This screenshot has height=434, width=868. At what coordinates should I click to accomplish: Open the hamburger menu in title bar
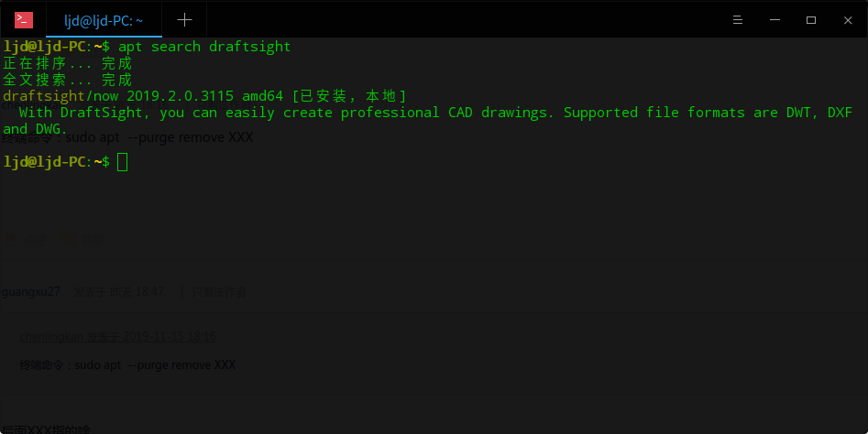[x=737, y=20]
